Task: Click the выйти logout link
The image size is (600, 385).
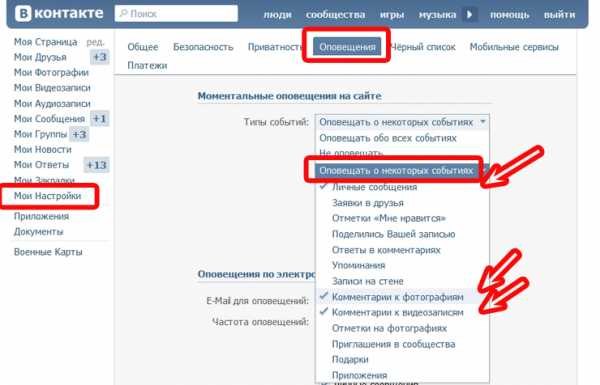Action: pos(559,15)
